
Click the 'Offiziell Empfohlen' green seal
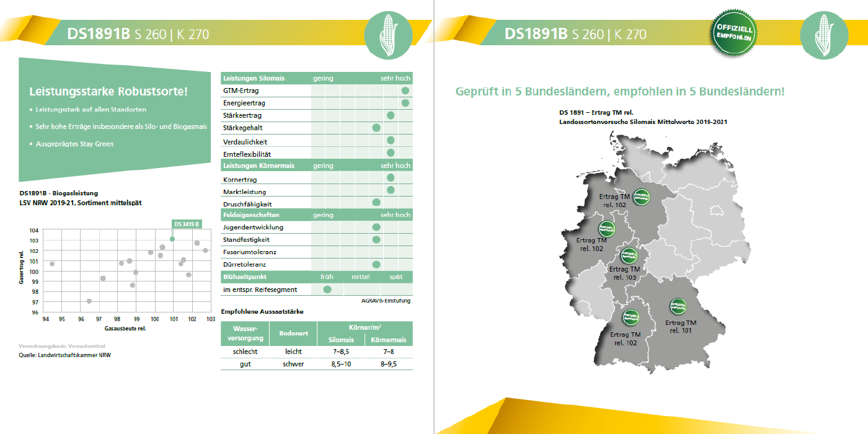coord(734,33)
